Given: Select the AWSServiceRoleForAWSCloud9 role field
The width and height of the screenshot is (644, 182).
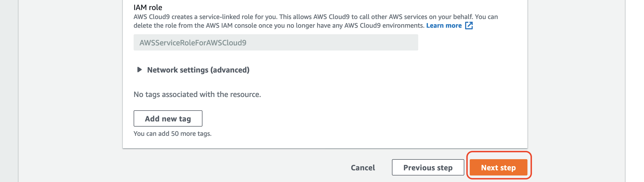Looking at the screenshot, I should click(276, 42).
